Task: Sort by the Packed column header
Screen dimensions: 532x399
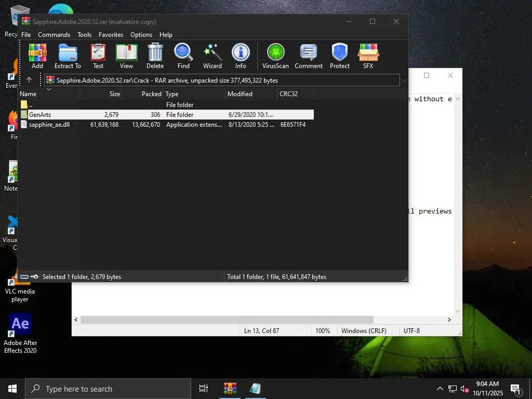Action: pos(142,94)
